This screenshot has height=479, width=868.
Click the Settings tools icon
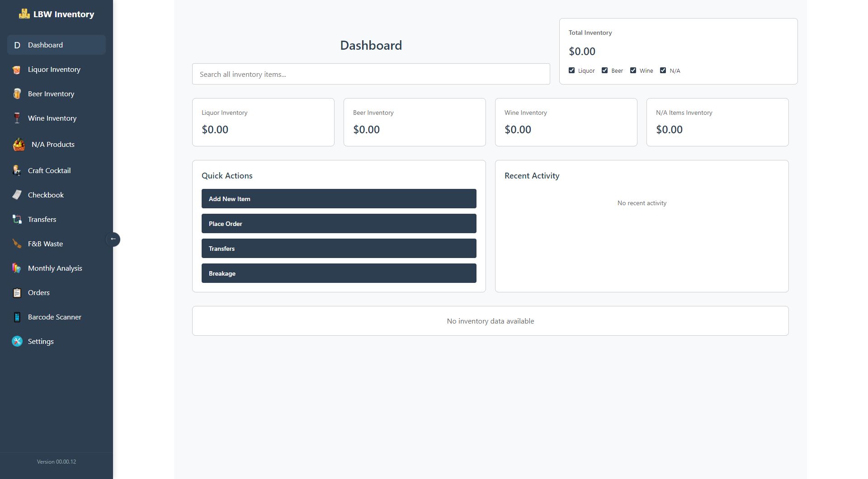pos(17,342)
